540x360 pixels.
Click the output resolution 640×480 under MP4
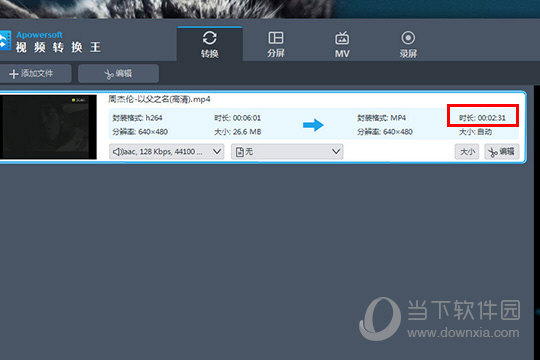[x=398, y=132]
